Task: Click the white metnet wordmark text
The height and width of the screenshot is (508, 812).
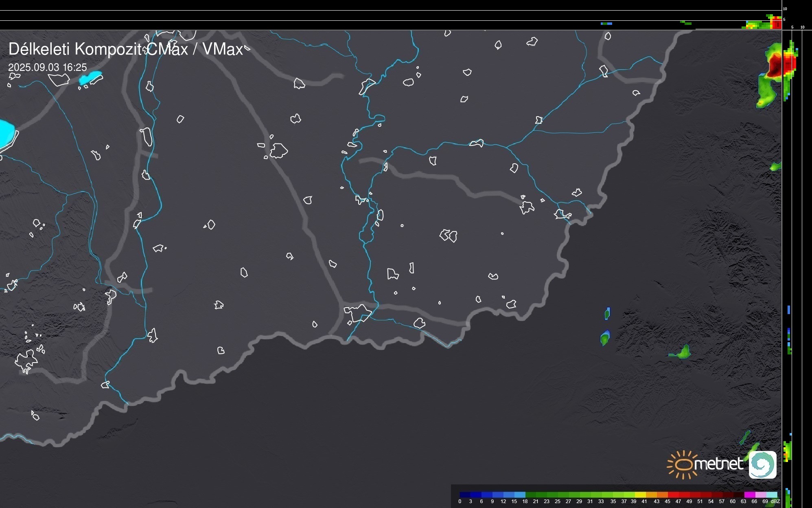Action: 720,464
